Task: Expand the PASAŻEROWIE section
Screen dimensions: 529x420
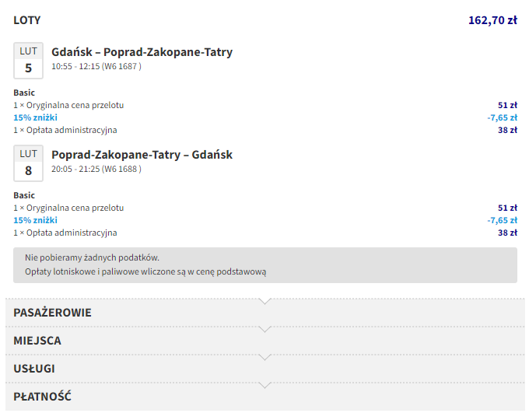Action: coord(52,313)
